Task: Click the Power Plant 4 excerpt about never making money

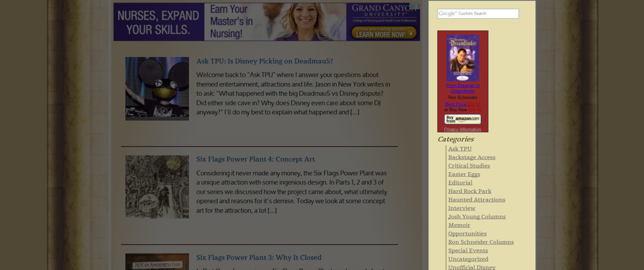Action: [292, 192]
